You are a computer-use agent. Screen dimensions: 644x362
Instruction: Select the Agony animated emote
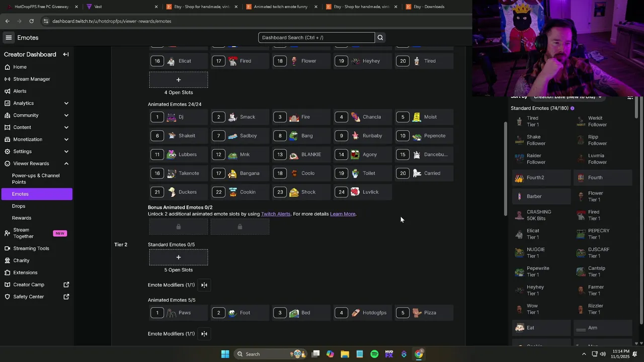[x=363, y=154]
